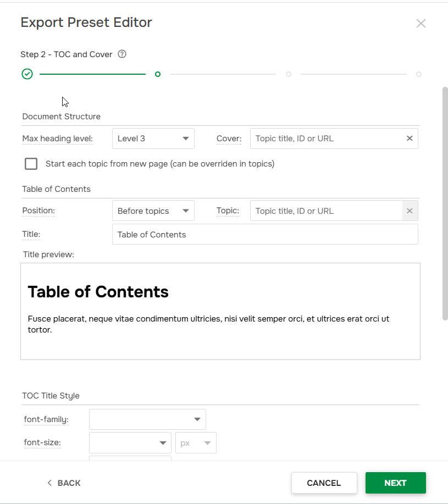Open the Position dropdown showing Before topics

tap(153, 211)
